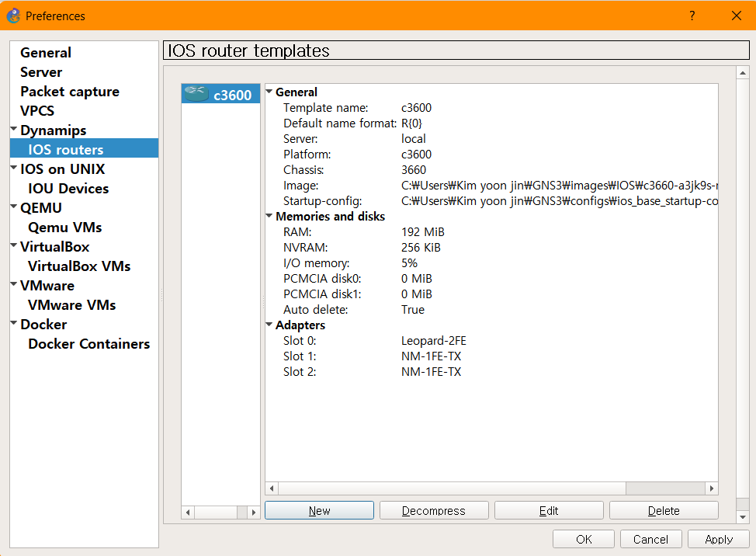Click the Startup-config path value
This screenshot has width=756, height=556.
(x=560, y=201)
